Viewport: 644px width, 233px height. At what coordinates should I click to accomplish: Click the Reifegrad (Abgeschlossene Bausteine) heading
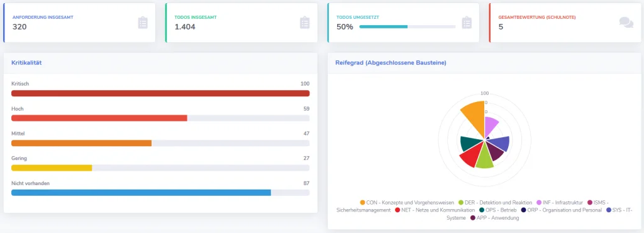pos(391,63)
